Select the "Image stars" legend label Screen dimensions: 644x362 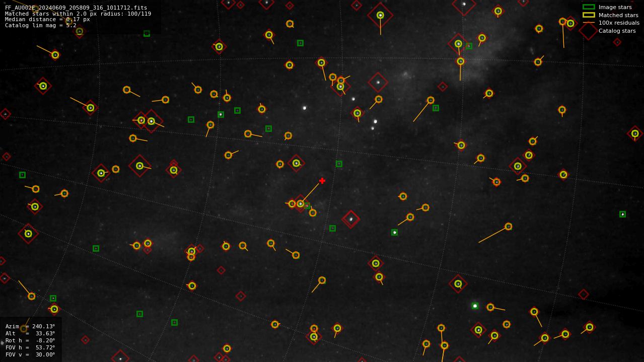[615, 8]
